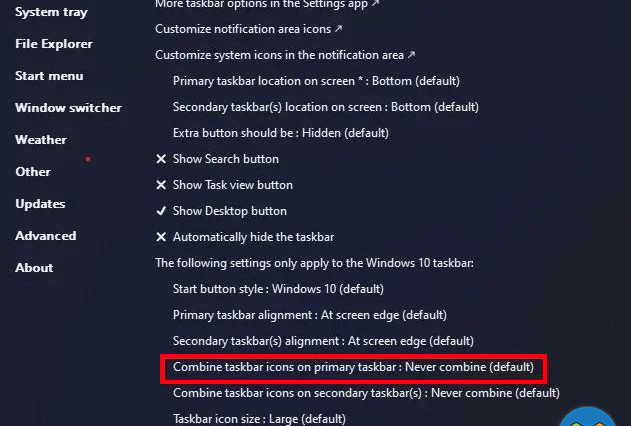The height and width of the screenshot is (426, 631).
Task: Select the Other sidebar category
Action: coord(33,172)
